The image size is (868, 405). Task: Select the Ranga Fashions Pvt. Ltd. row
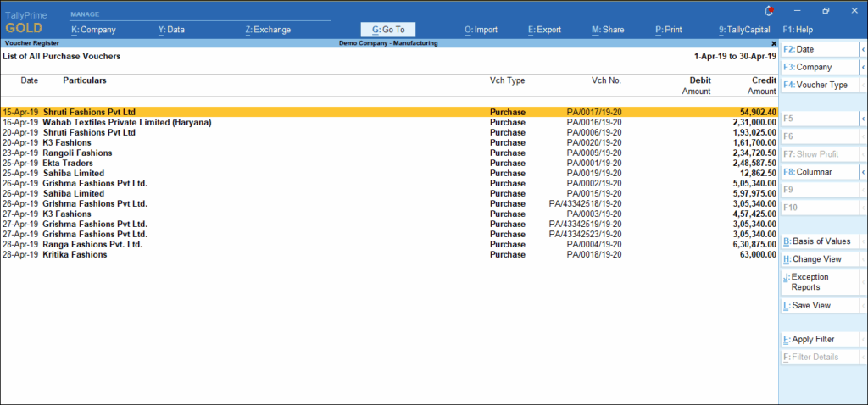[x=389, y=245]
